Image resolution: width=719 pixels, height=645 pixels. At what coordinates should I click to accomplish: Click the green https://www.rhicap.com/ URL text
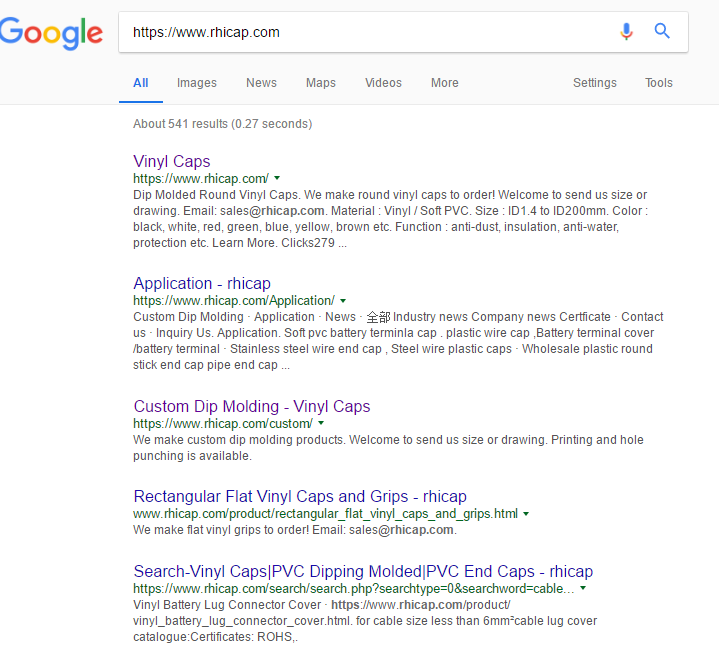[201, 178]
